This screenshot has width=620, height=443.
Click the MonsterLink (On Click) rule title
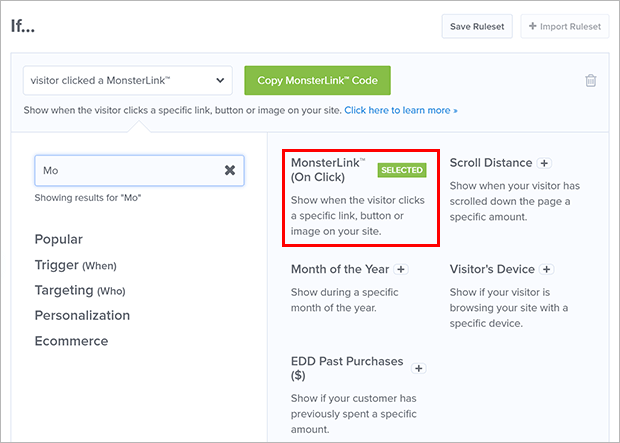[328, 170]
